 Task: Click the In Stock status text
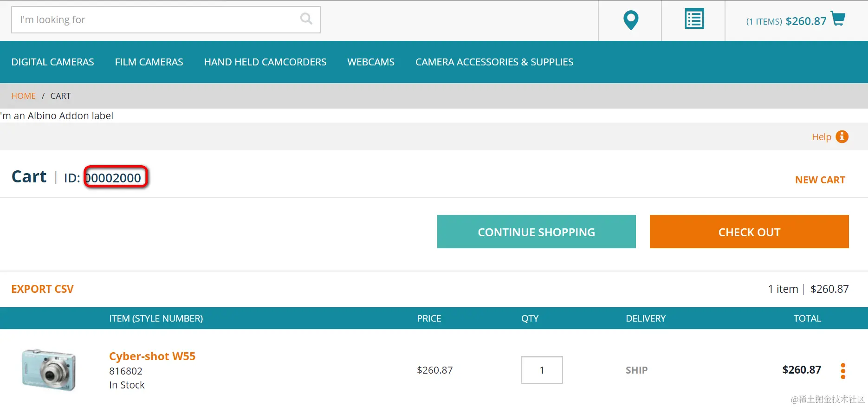[x=127, y=385]
